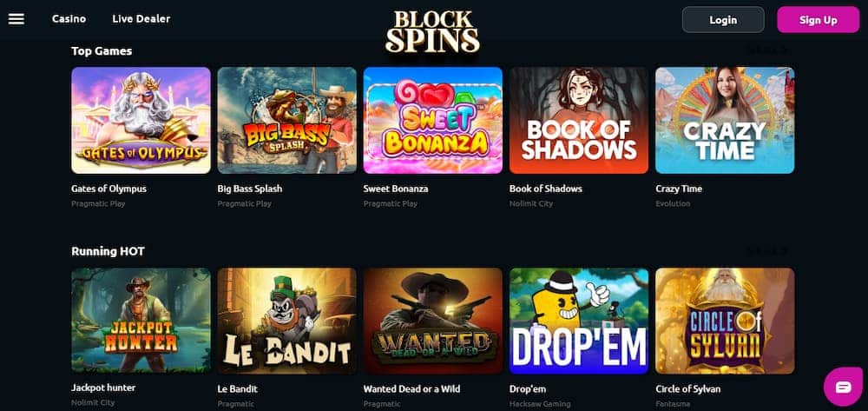The height and width of the screenshot is (411, 868).
Task: Click the pink Sign Up button
Action: point(819,20)
